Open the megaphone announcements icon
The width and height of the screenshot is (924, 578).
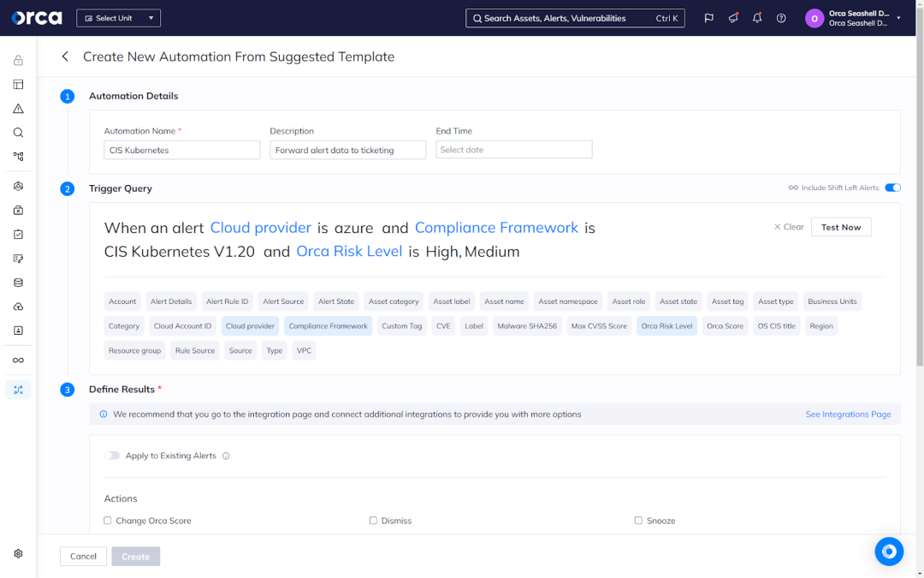pos(733,18)
